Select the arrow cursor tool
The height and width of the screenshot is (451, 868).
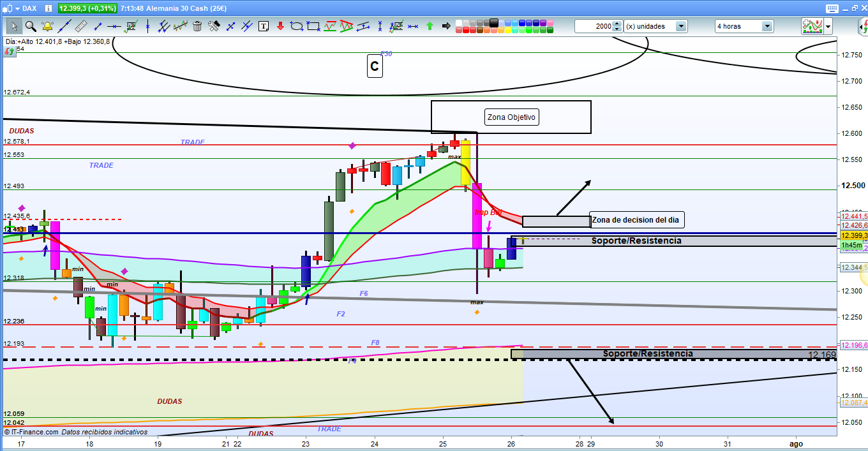click(13, 26)
